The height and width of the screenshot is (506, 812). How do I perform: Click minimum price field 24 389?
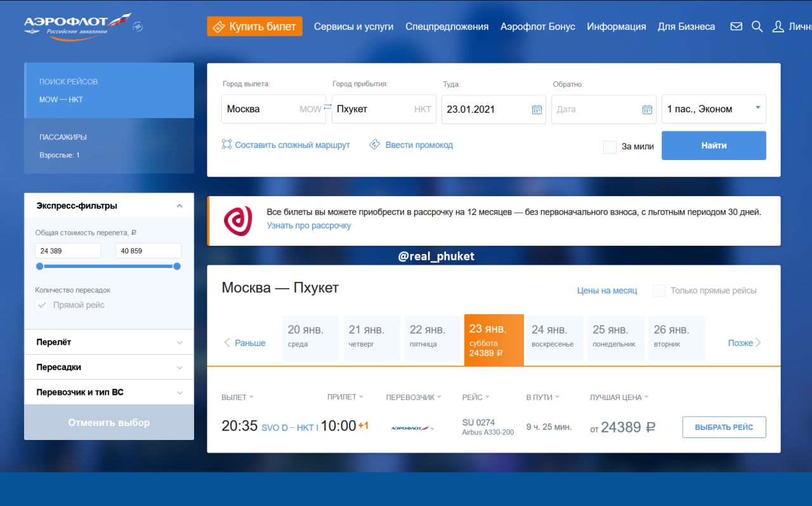tap(68, 251)
